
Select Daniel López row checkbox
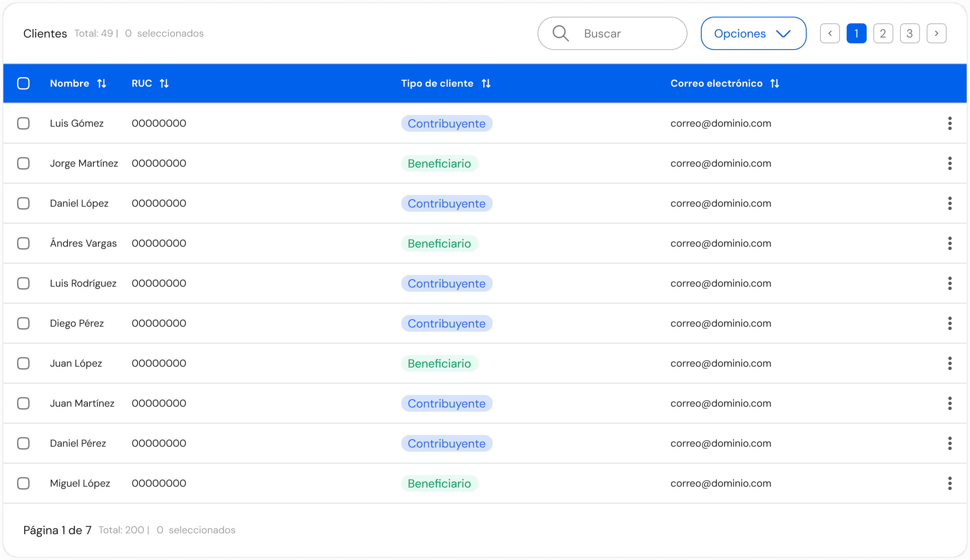pyautogui.click(x=23, y=203)
